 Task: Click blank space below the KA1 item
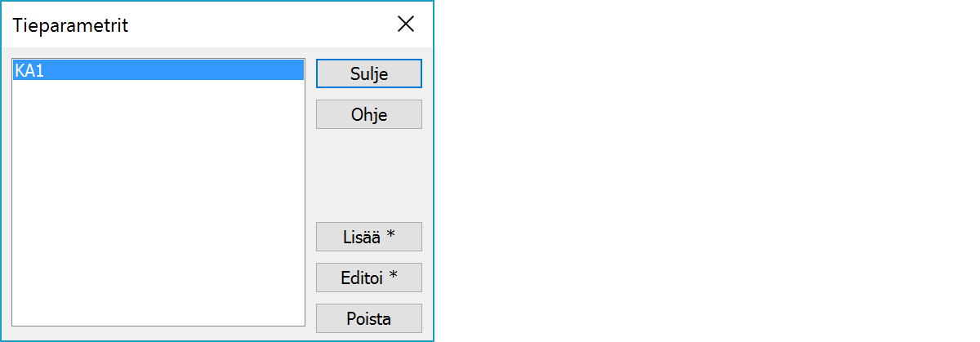click(x=158, y=163)
